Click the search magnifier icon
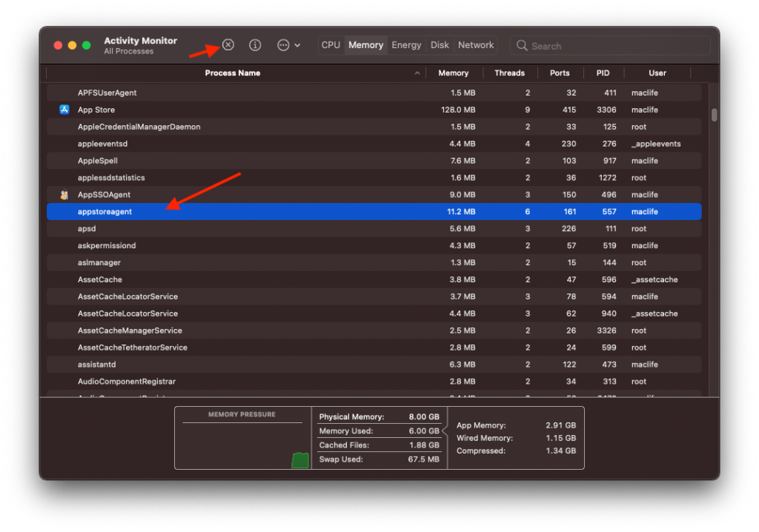 (521, 45)
